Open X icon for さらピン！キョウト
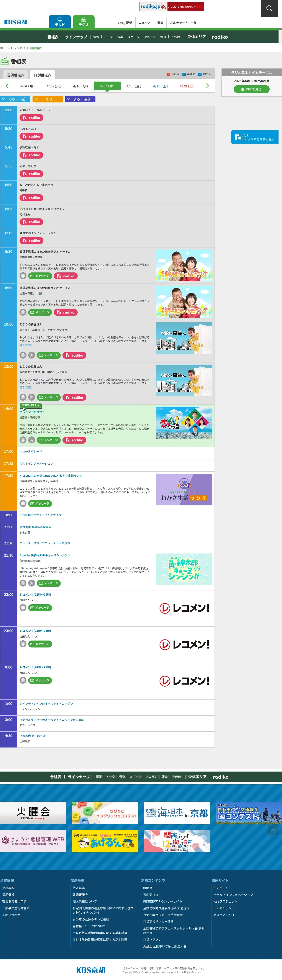This screenshot has width=282, height=980. coord(32,440)
